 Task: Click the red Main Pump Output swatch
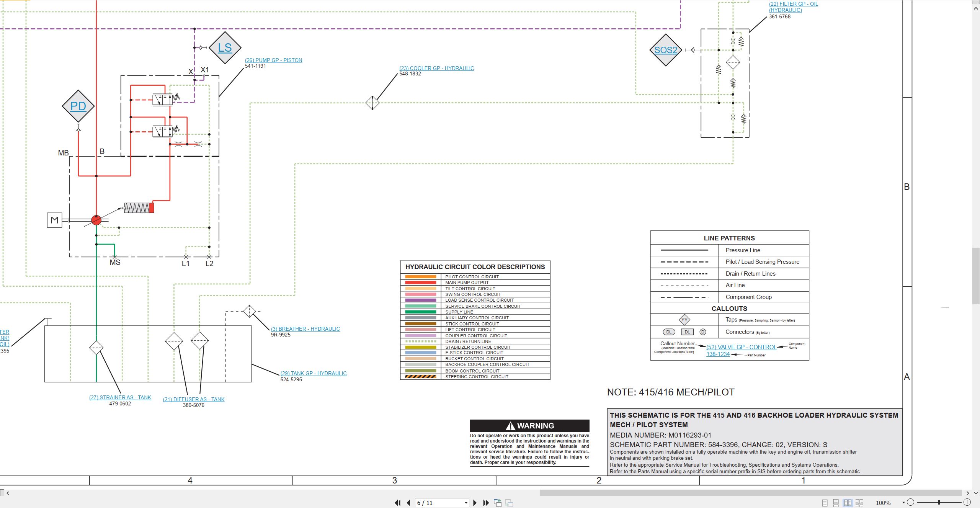coord(420,283)
